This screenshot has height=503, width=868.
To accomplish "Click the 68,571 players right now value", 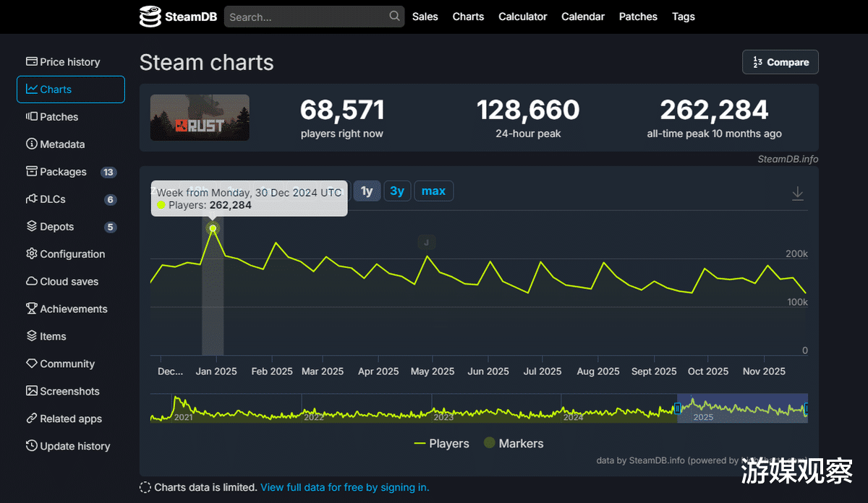I will 342,110.
